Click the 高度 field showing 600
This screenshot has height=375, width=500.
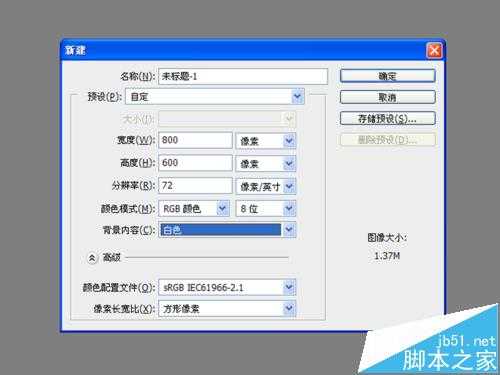pos(195,163)
